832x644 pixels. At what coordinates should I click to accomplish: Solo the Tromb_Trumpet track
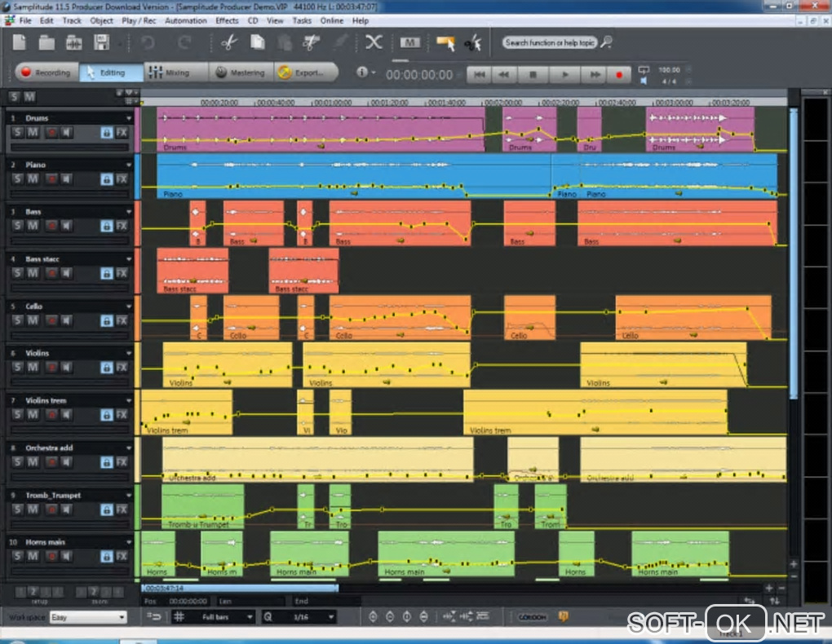coord(17,509)
